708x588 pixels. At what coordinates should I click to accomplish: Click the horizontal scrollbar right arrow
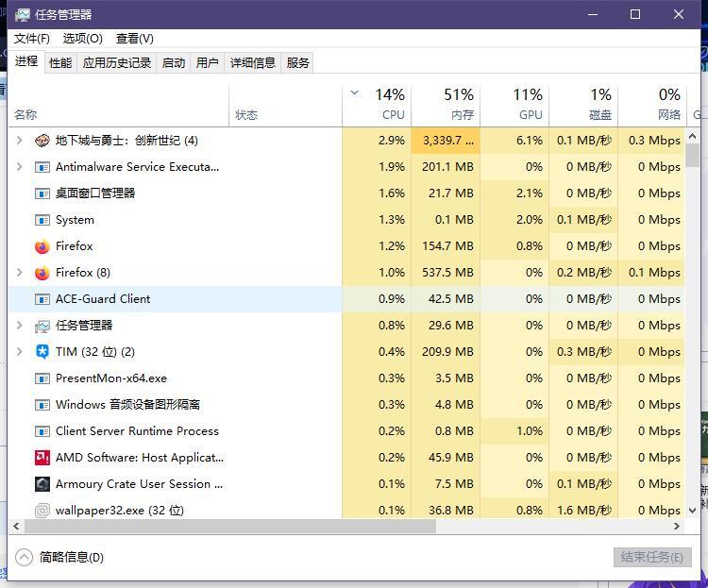pyautogui.click(x=677, y=526)
